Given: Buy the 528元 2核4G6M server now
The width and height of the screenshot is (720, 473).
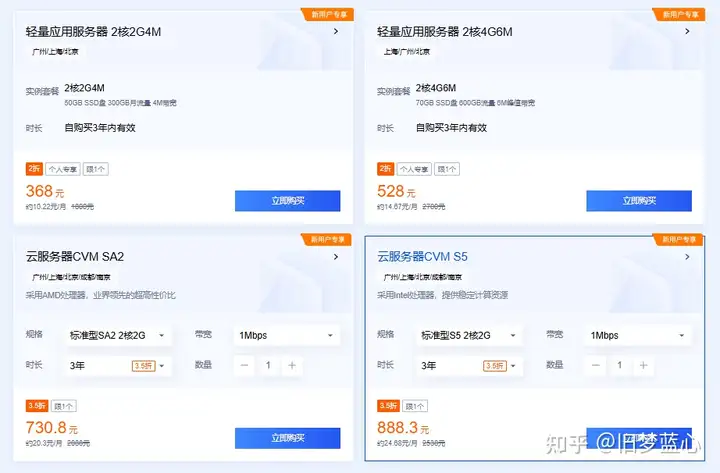Looking at the screenshot, I should (639, 201).
